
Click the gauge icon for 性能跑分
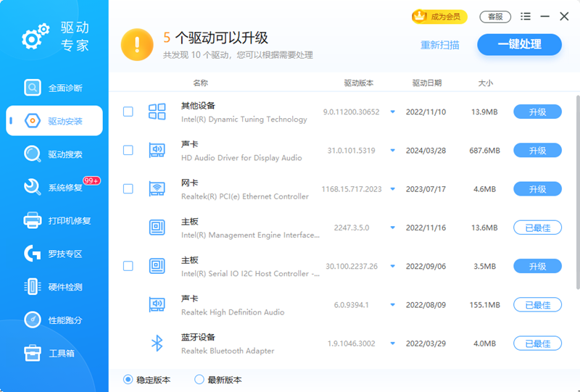[x=33, y=320]
